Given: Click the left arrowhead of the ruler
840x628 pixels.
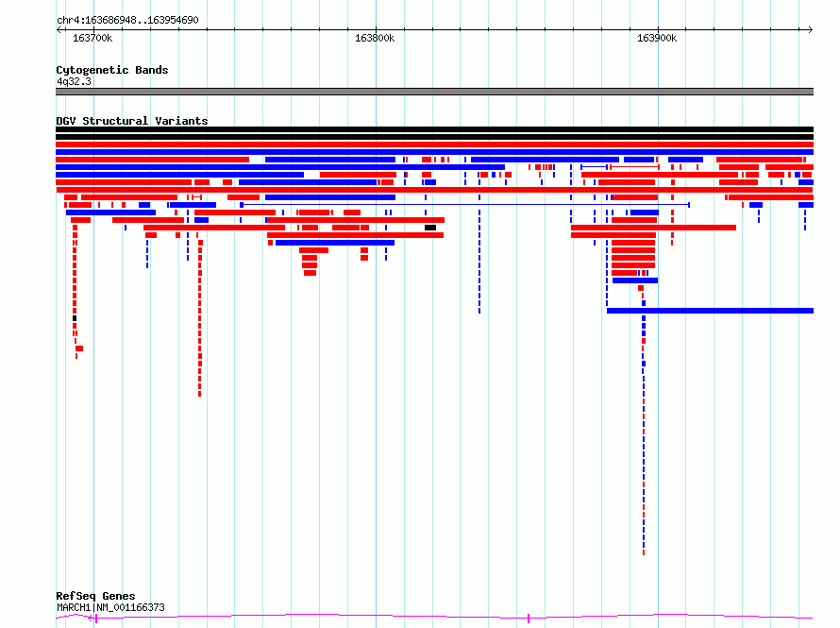Looking at the screenshot, I should click(x=59, y=30).
